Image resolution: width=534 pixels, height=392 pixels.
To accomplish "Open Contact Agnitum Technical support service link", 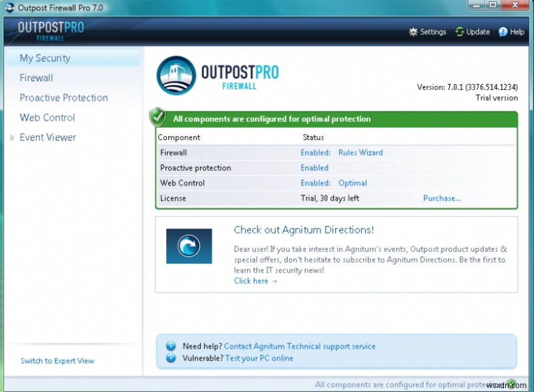I will [x=300, y=347].
